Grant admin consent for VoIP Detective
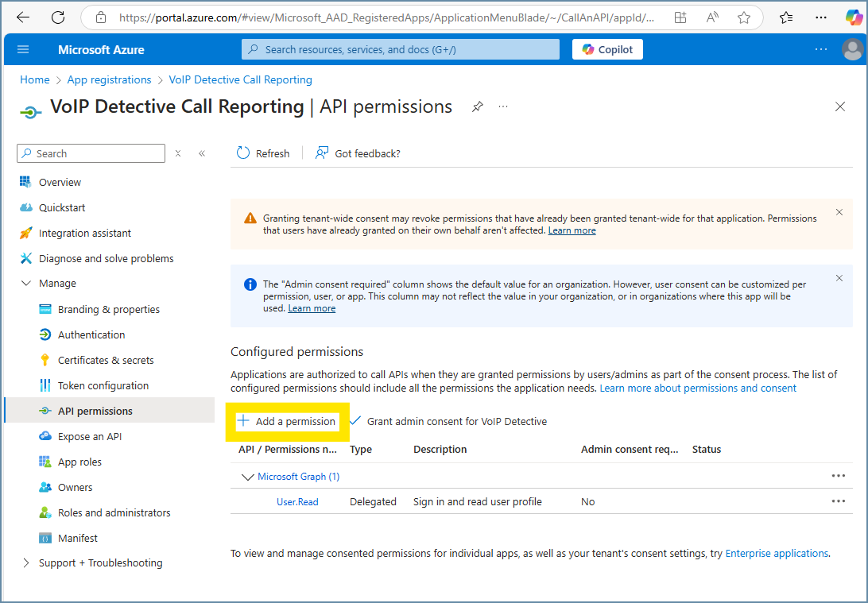 point(448,422)
